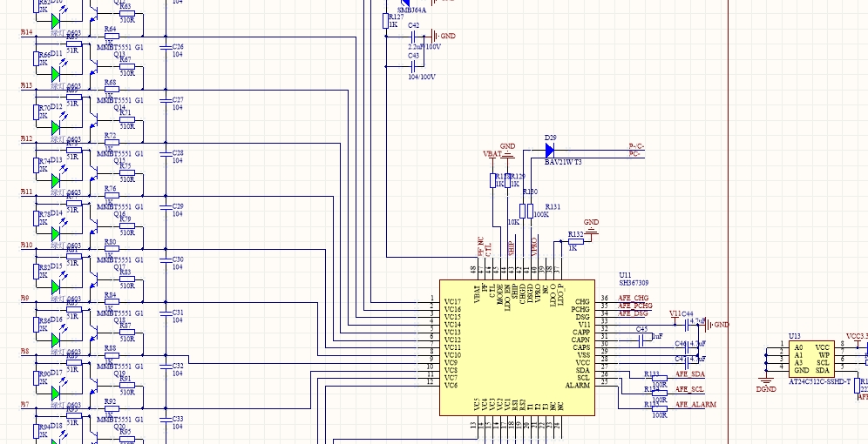Click the B12 net label
The image size is (868, 444).
pos(26,138)
